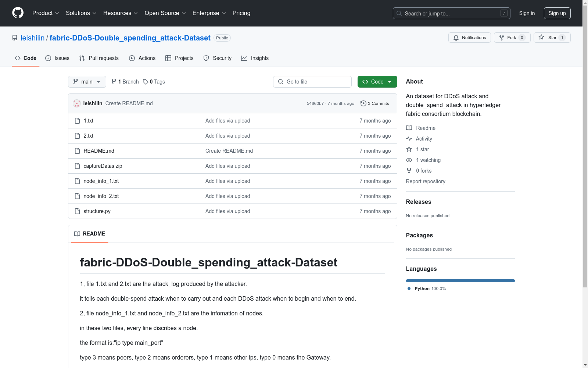588x368 pixels.
Task: Focus the Search or jump to field
Action: coord(452,13)
